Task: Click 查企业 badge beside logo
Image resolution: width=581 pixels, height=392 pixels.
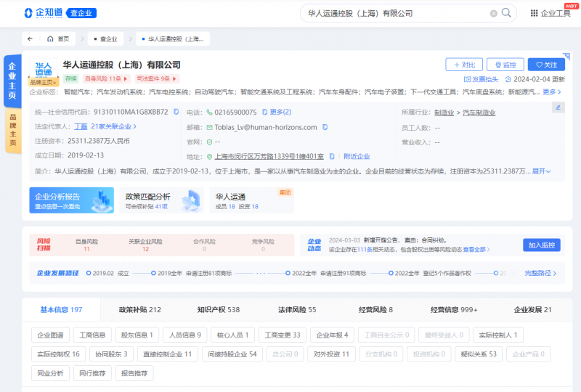Action: click(81, 13)
